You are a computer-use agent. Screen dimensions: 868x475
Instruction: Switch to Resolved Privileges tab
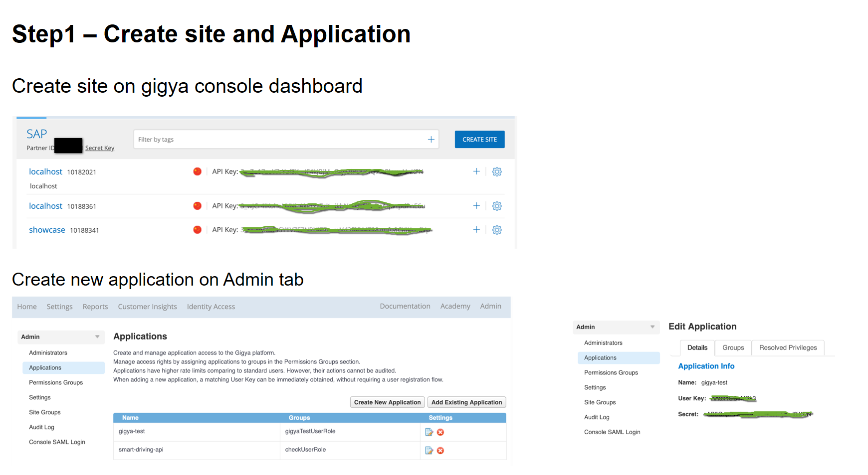[x=788, y=348]
